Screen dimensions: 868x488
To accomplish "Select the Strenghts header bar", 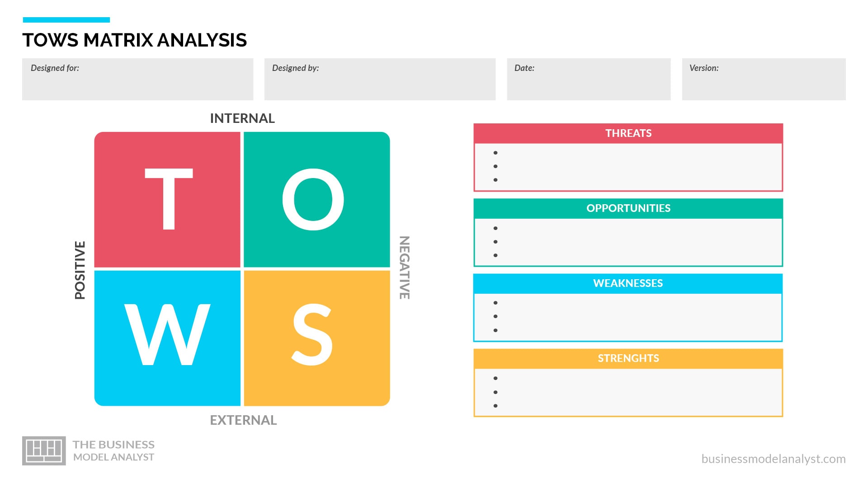I will click(628, 358).
